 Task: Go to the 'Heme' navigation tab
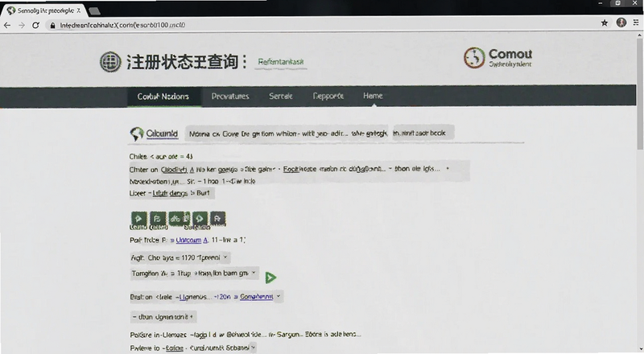coord(373,96)
